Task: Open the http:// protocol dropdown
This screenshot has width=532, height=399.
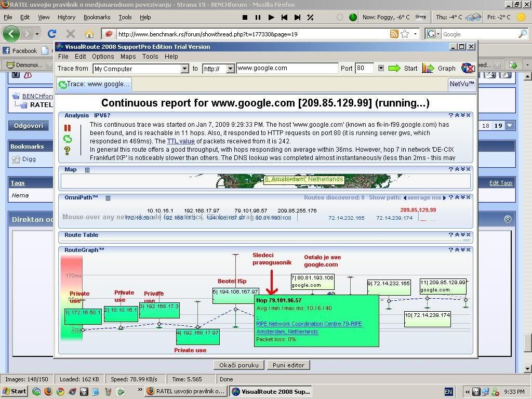Action: coord(230,69)
